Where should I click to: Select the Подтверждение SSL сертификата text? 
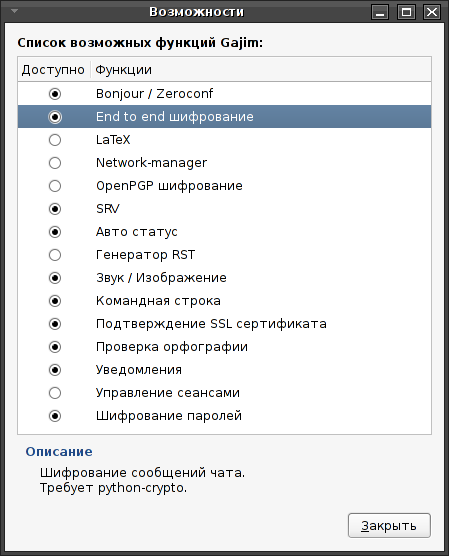211,324
